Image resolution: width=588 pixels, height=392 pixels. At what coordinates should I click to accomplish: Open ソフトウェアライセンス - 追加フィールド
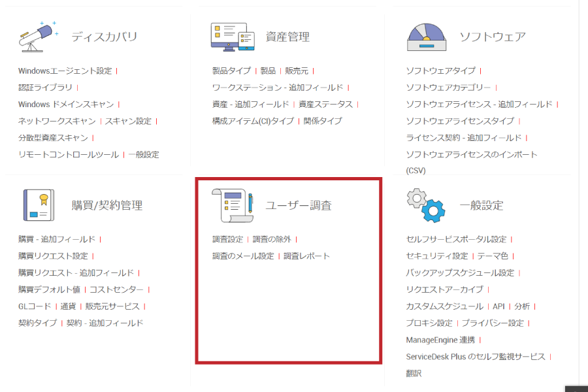coord(480,105)
